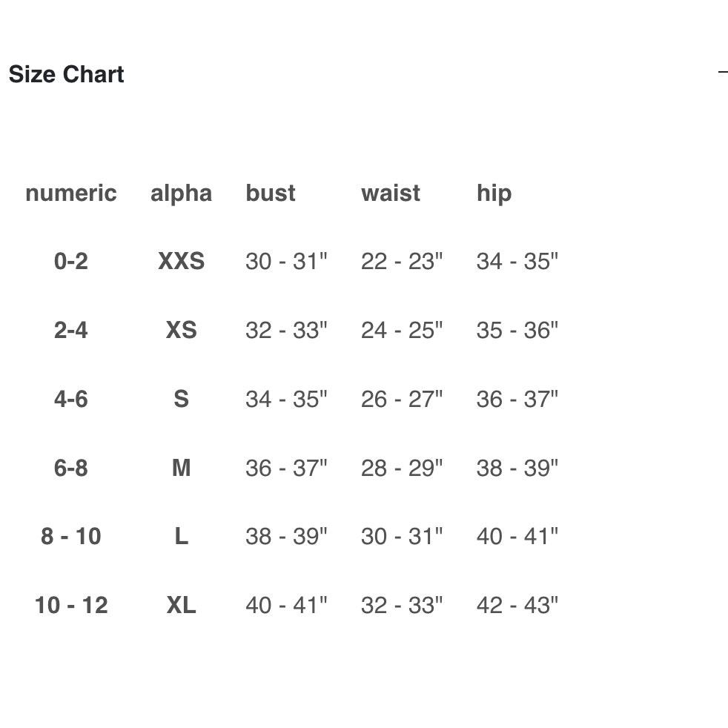This screenshot has width=728, height=728.
Task: Click the bust column header
Action: tap(270, 193)
